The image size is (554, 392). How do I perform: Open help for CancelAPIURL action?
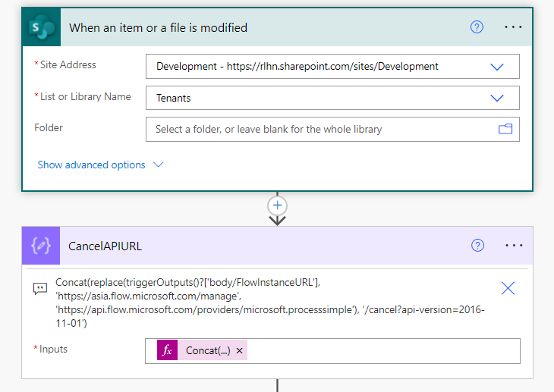(477, 246)
